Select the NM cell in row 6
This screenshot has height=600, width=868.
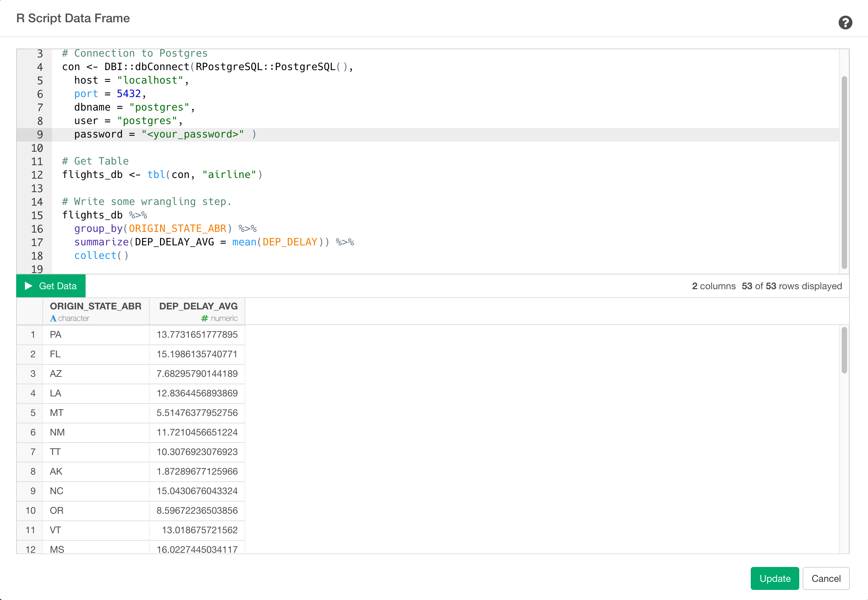pyautogui.click(x=96, y=433)
